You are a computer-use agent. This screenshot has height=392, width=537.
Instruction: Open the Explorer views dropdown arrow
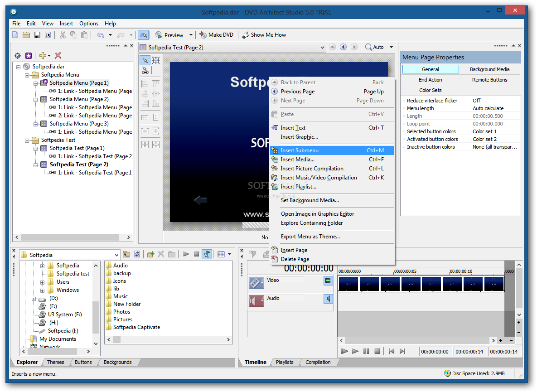click(x=229, y=254)
